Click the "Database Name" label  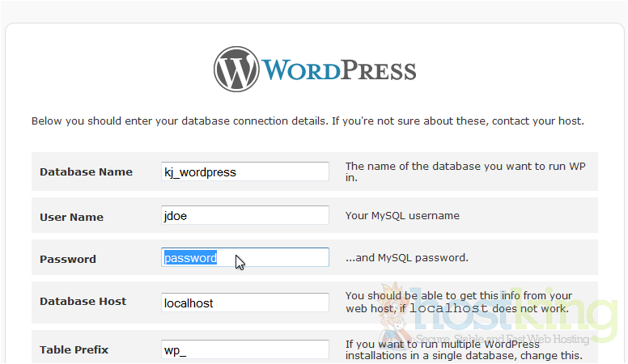tap(86, 172)
